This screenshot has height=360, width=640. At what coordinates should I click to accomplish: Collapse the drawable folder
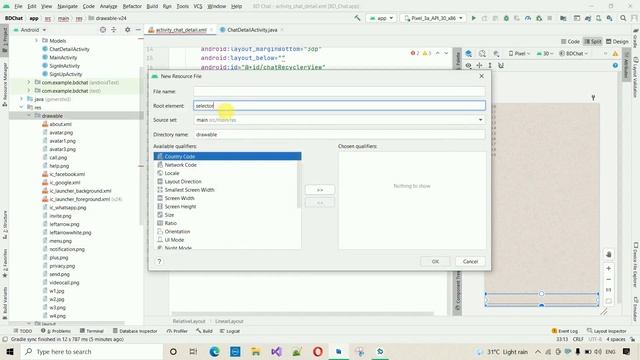[29, 116]
